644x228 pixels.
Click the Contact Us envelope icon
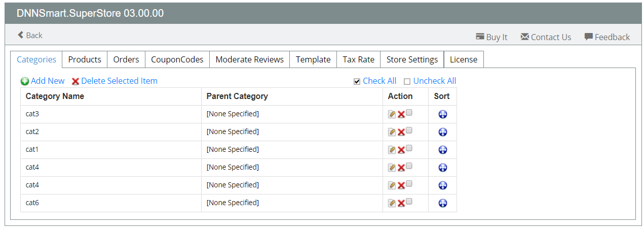click(x=524, y=37)
